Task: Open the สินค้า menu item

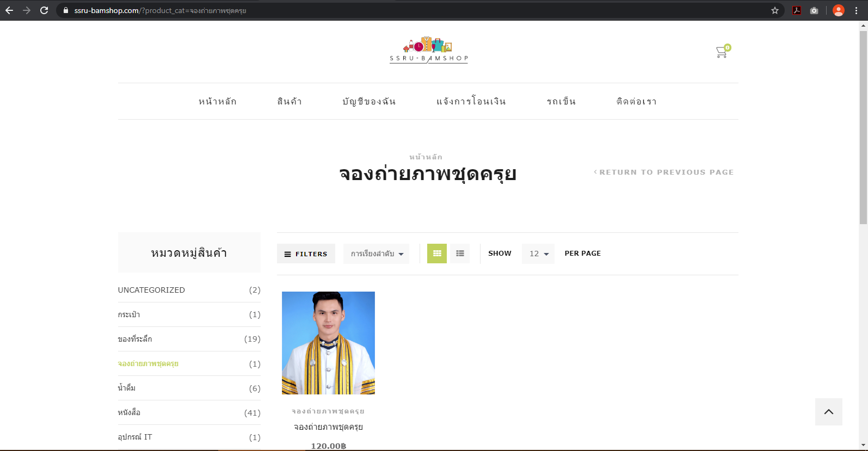Action: point(290,102)
